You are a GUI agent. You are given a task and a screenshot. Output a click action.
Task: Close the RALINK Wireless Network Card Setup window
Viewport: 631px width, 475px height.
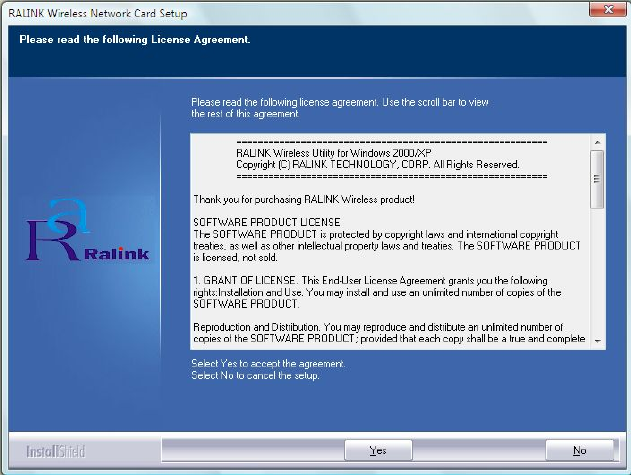[x=608, y=10]
